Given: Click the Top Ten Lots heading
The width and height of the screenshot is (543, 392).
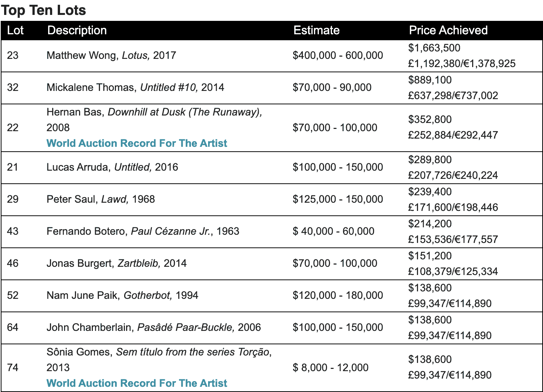Looking at the screenshot, I should [43, 10].
